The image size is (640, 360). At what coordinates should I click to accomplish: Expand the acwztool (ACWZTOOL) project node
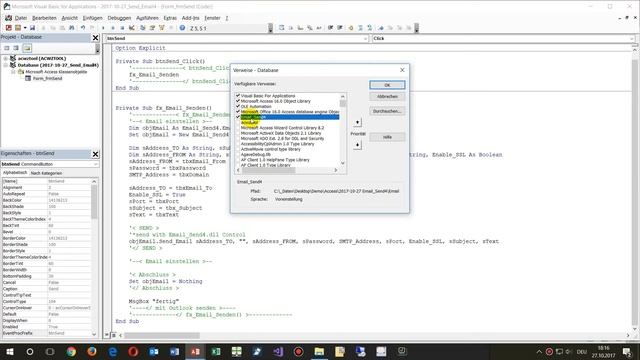click(6, 58)
